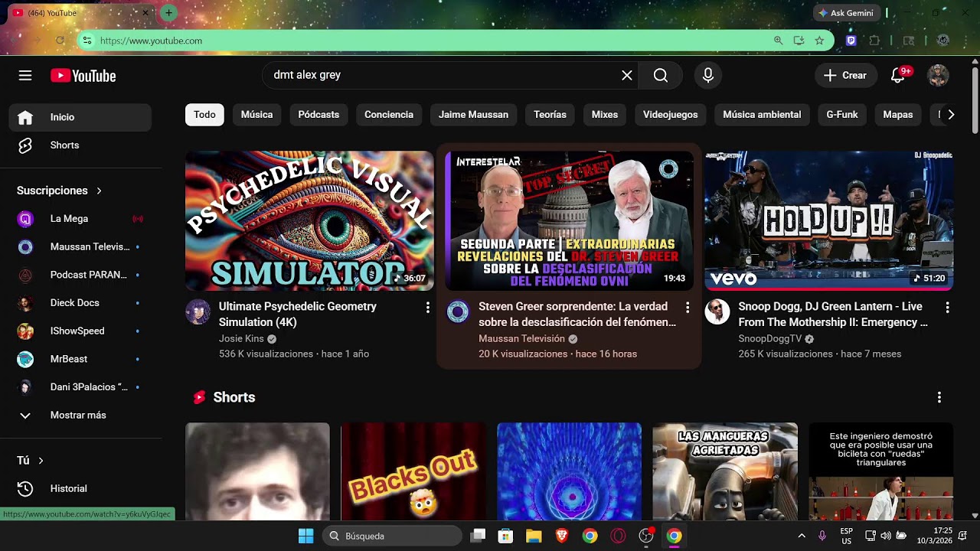Go to Dieck Docs channel

(x=80, y=303)
